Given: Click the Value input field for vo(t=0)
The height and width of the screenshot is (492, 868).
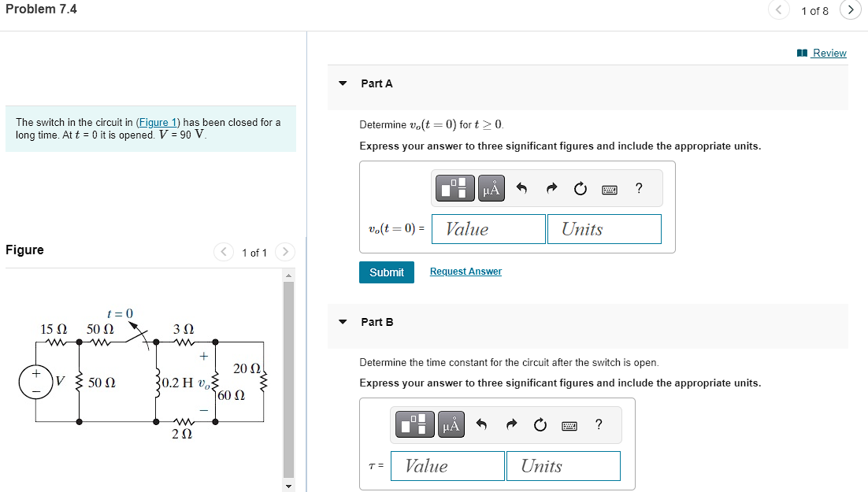Looking at the screenshot, I should pyautogui.click(x=488, y=228).
